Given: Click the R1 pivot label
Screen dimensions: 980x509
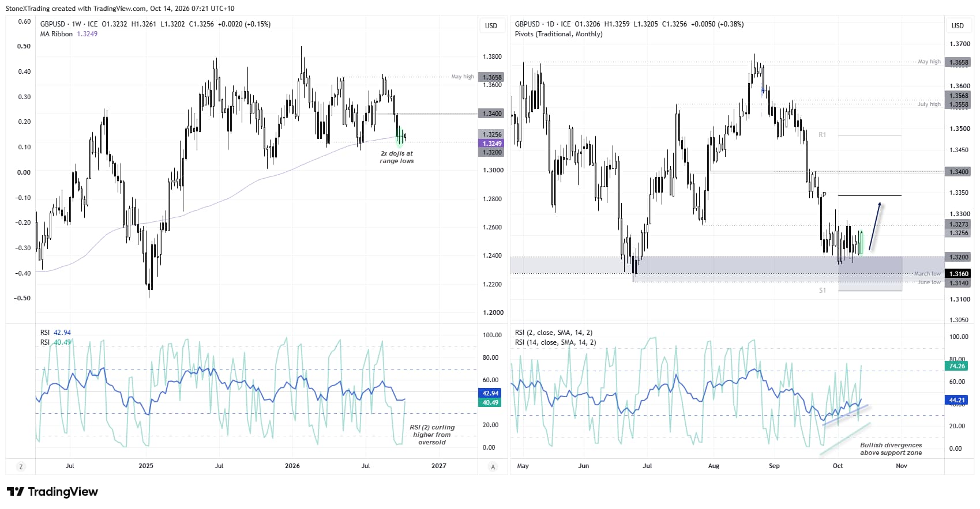Looking at the screenshot, I should click(x=823, y=135).
